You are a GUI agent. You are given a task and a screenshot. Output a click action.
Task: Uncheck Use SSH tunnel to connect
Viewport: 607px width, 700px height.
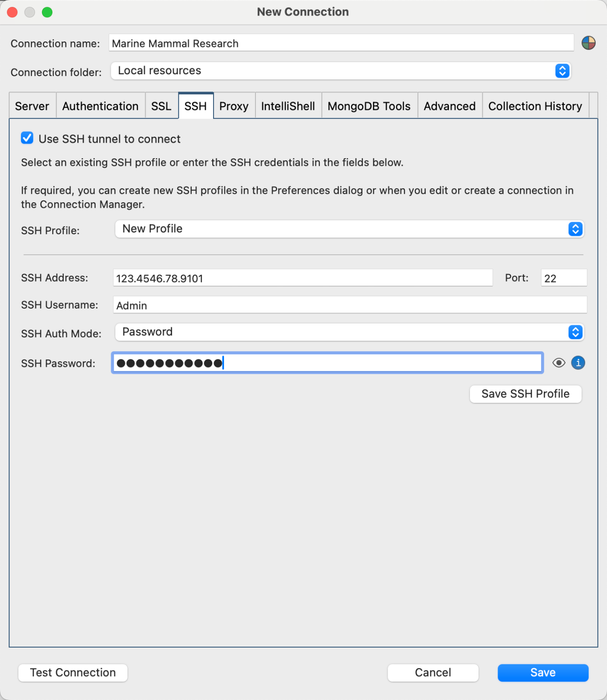point(27,138)
